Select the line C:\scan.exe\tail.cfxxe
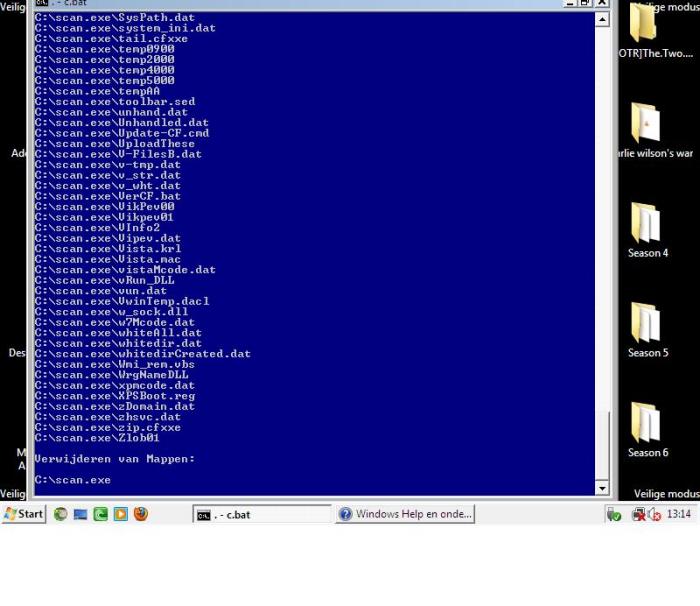700x606 pixels. point(111,38)
